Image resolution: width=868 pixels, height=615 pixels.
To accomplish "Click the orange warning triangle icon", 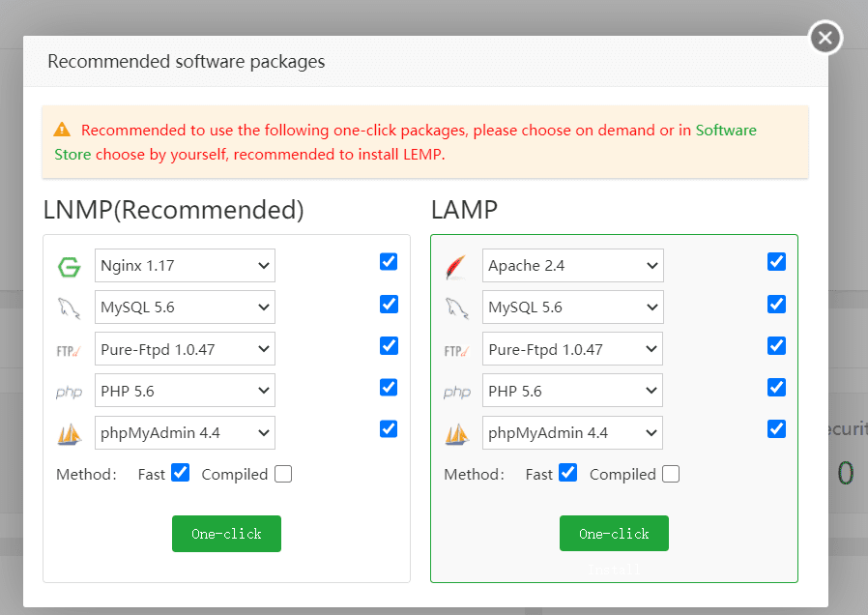I will click(x=62, y=130).
